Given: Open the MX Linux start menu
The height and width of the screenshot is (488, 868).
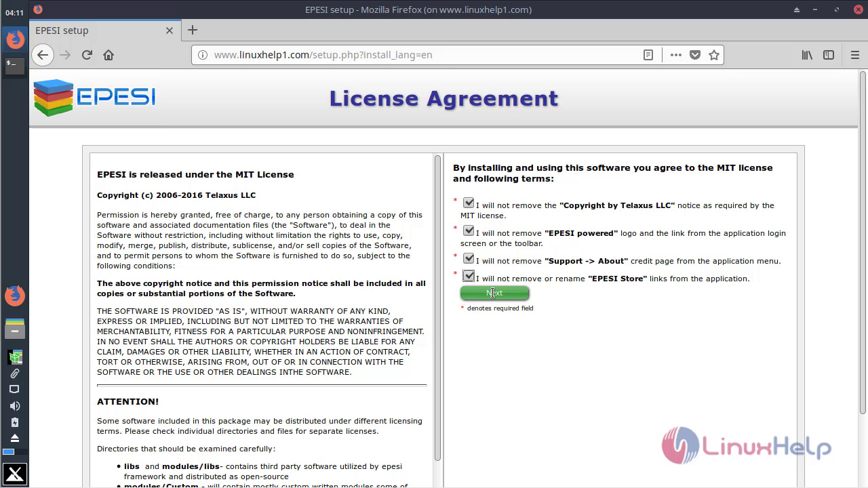Looking at the screenshot, I should pyautogui.click(x=15, y=474).
